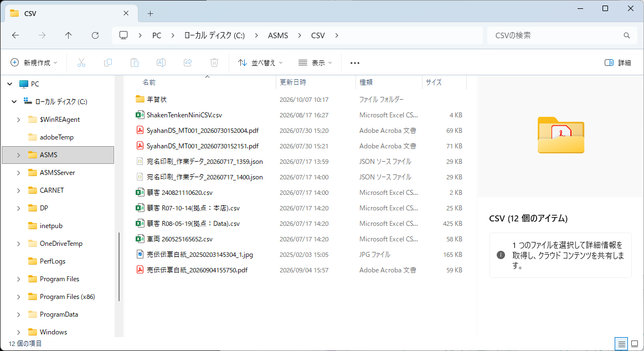Open the 並べ替え sort dropdown
Screen dimensions: 644x351
click(x=260, y=63)
